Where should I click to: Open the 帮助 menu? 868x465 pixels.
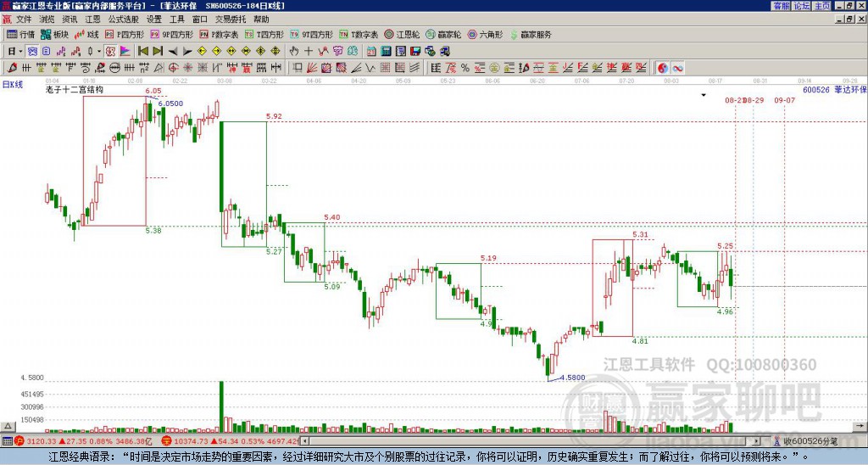tap(261, 20)
